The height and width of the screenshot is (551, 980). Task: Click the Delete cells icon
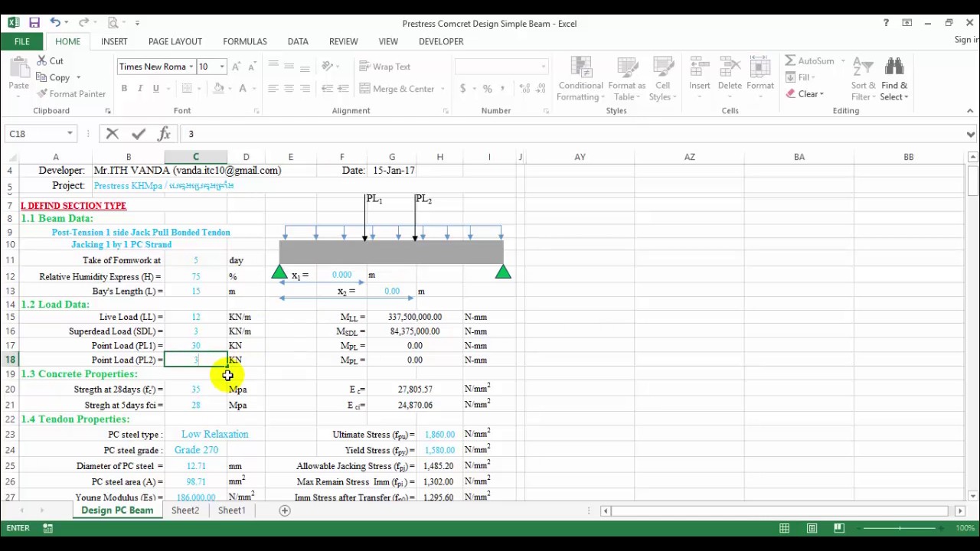coord(730,67)
